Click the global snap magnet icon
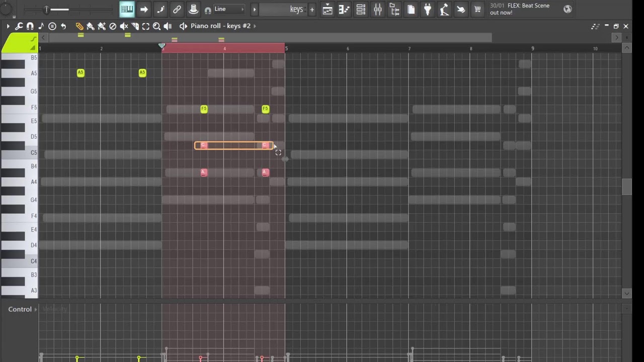Image resolution: width=644 pixels, height=362 pixels. [x=207, y=10]
